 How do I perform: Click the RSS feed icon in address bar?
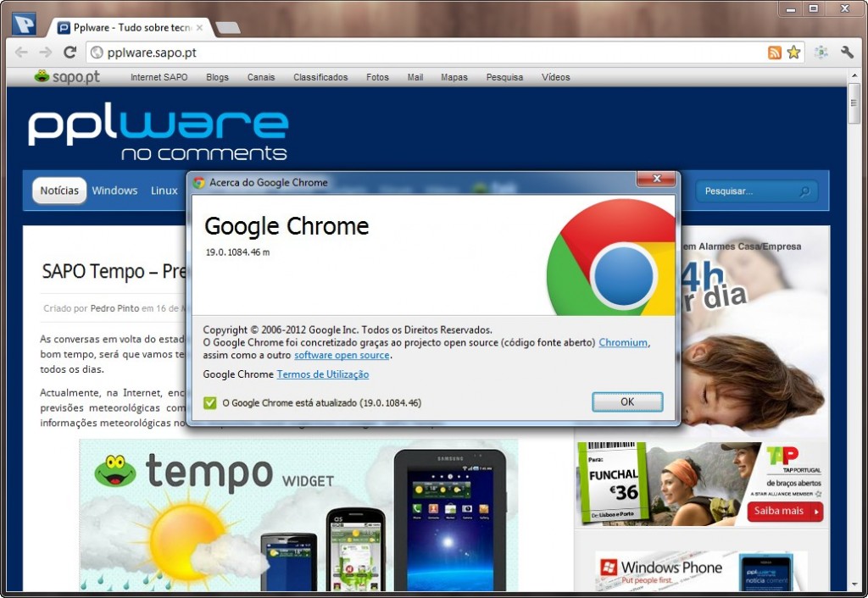point(775,53)
